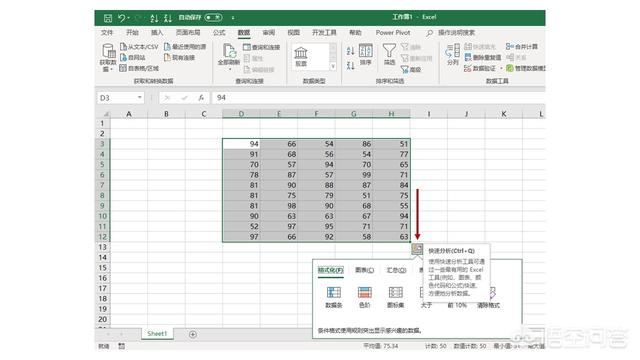Screen dimensions: 640x360
Task: Add a new sheet with plus icon
Action: 193,334
